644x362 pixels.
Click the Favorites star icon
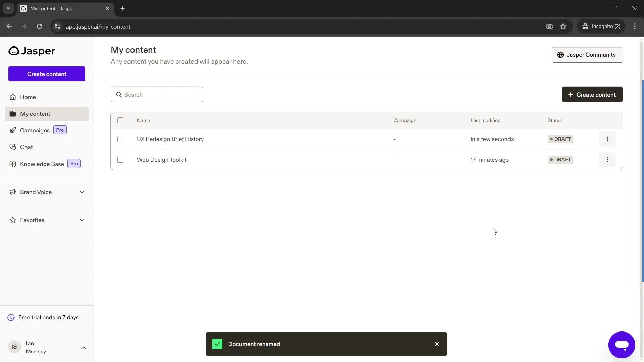coord(12,220)
